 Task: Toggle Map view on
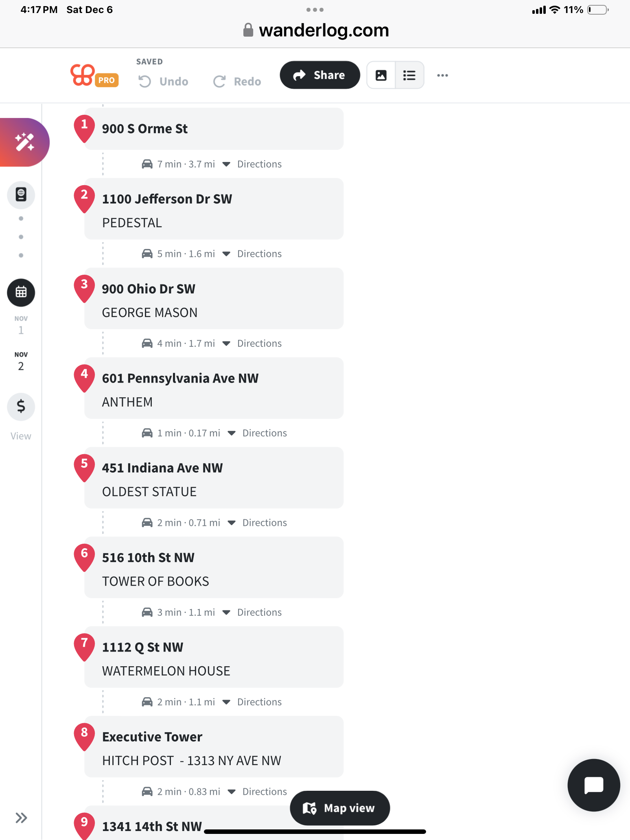pos(339,808)
